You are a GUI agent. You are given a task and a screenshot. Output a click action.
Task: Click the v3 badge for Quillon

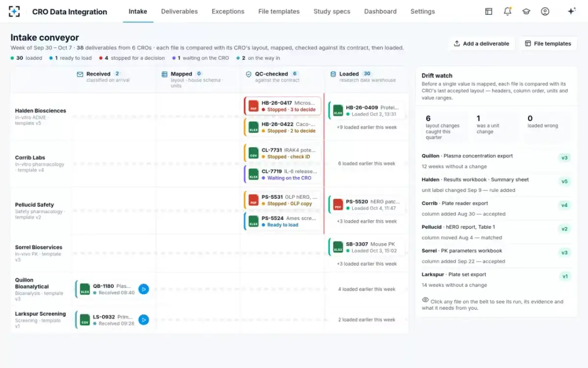(564, 158)
